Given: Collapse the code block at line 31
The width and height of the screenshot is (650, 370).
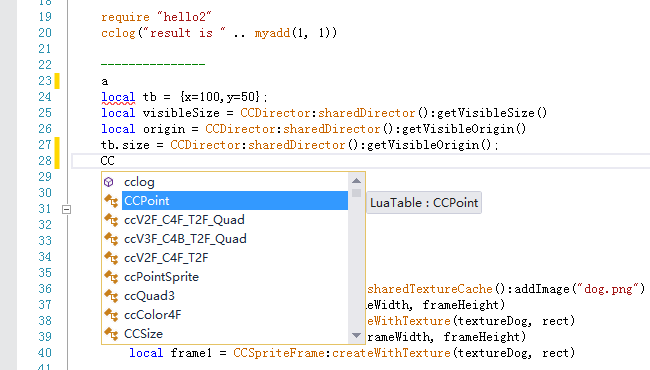Looking at the screenshot, I should (66, 209).
